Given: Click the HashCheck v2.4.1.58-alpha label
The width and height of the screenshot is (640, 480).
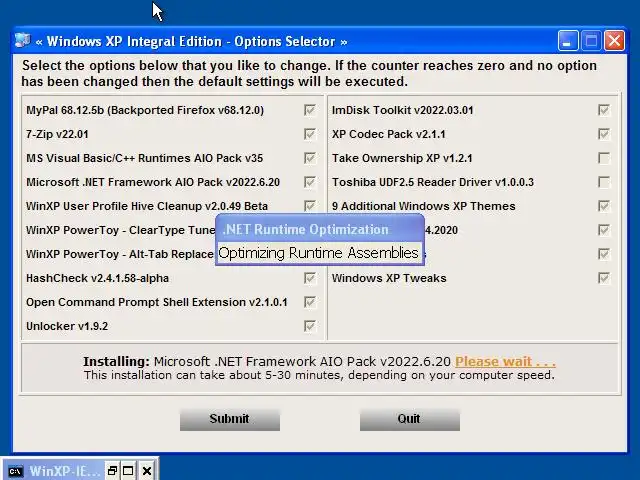Looking at the screenshot, I should 97,278.
